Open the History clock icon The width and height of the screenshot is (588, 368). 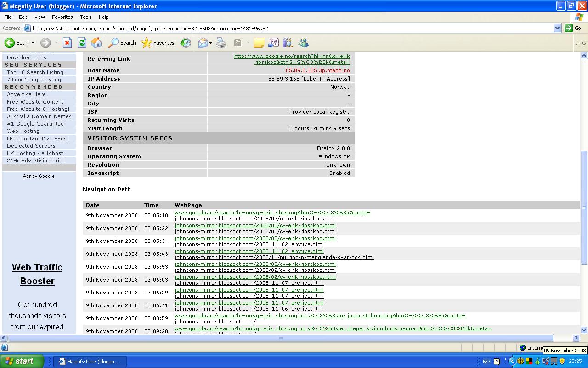click(x=186, y=43)
